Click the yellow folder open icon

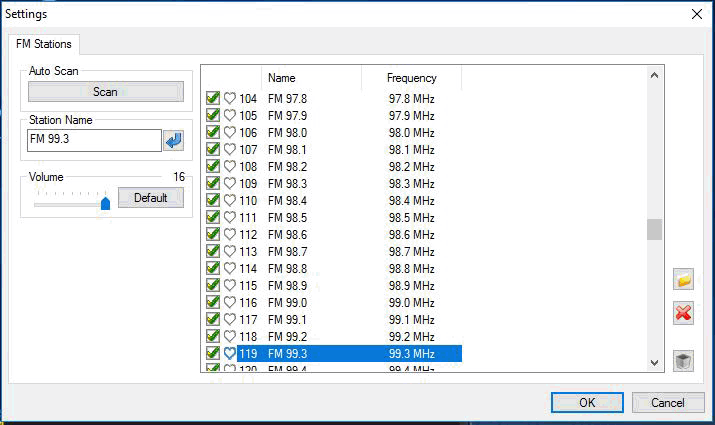point(684,281)
